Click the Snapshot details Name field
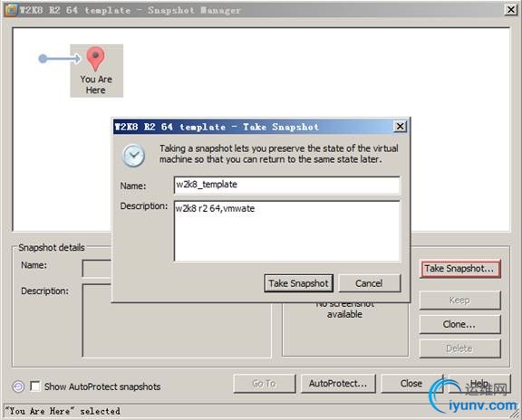This screenshot has height=420, width=522. 97,268
